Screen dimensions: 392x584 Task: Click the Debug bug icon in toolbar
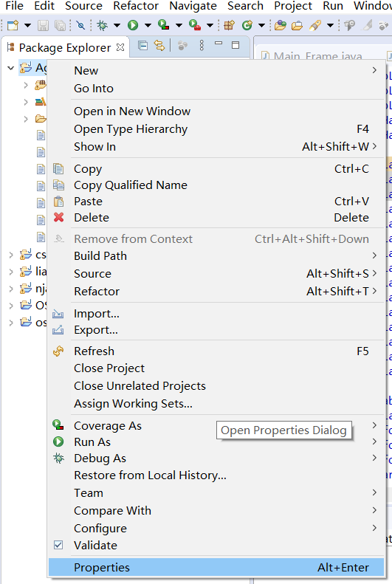click(102, 25)
